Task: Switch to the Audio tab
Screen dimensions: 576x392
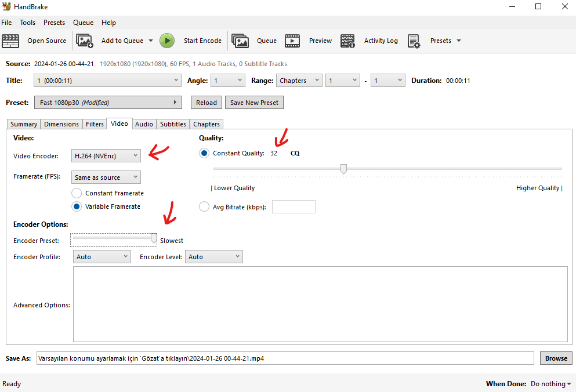Action: tap(144, 124)
